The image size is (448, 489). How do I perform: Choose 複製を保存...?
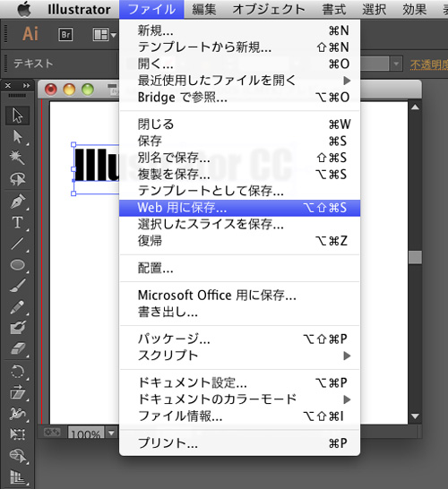click(239, 174)
